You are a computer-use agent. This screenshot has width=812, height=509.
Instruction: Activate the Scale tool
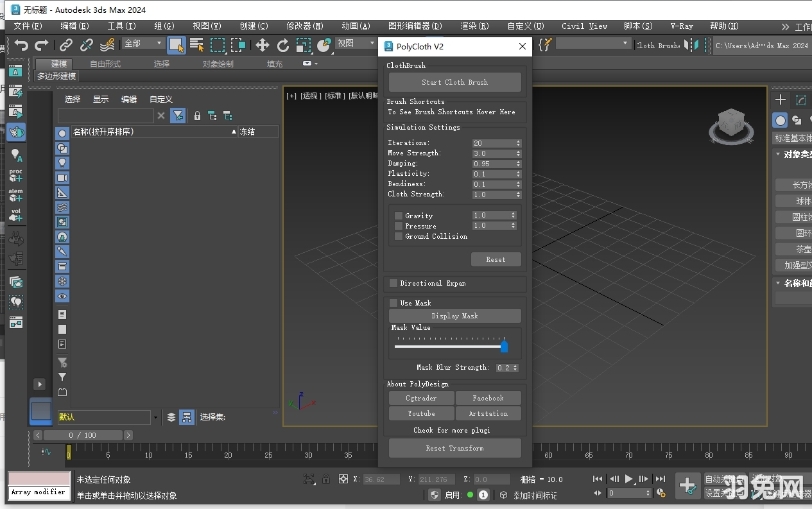[303, 46]
